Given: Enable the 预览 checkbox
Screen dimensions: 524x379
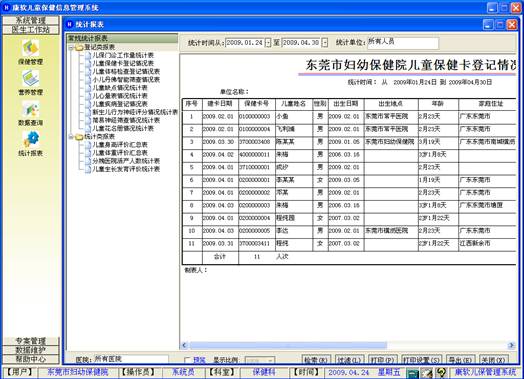Looking at the screenshot, I should tap(187, 360).
